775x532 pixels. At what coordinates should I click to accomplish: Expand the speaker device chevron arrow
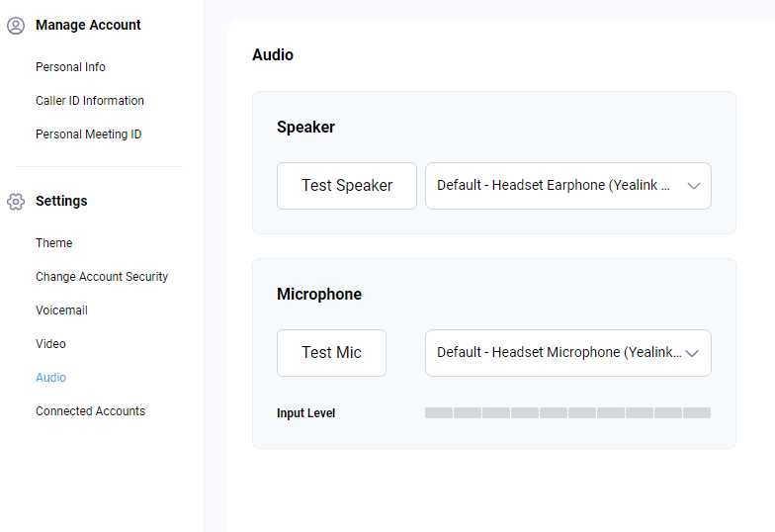tap(694, 186)
